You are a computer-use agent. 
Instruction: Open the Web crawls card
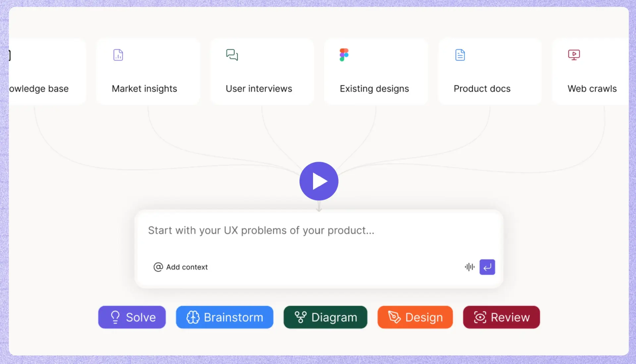coord(590,72)
